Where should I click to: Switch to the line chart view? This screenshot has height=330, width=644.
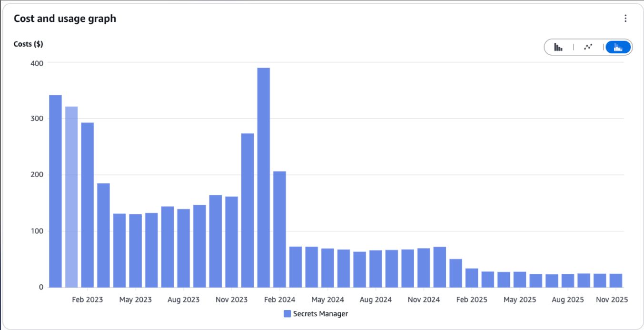(x=588, y=47)
